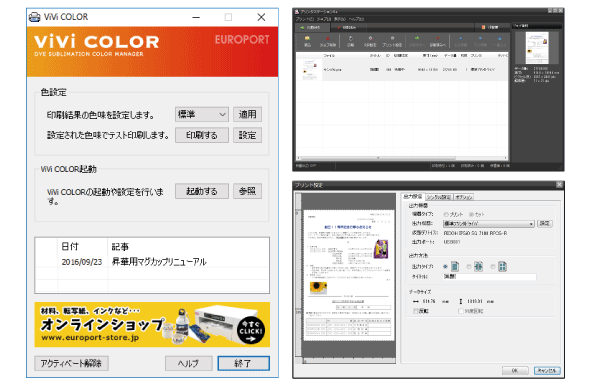Viewport: 590px width, 390px height.
Task: Click the タイトル text field
Action: point(489,277)
